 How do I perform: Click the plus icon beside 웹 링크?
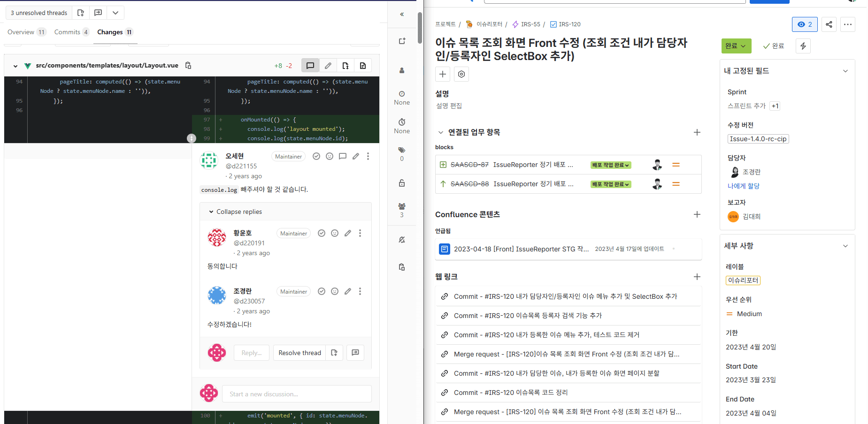pos(697,277)
